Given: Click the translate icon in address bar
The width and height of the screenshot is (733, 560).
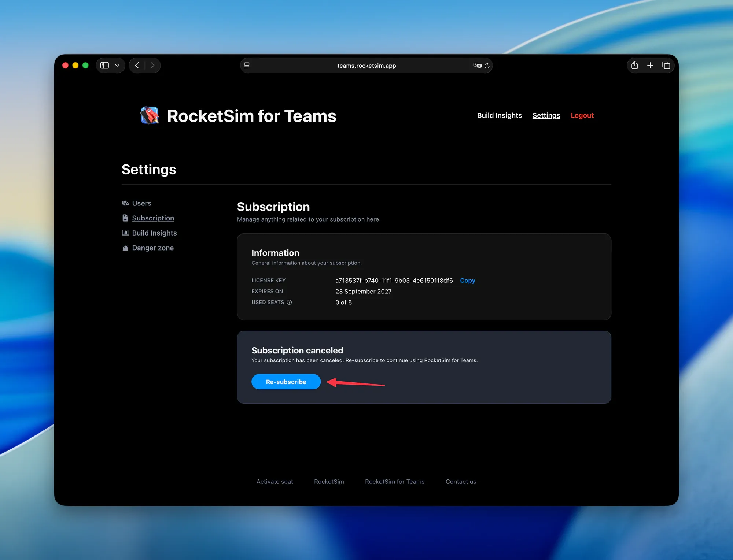Looking at the screenshot, I should click(477, 65).
